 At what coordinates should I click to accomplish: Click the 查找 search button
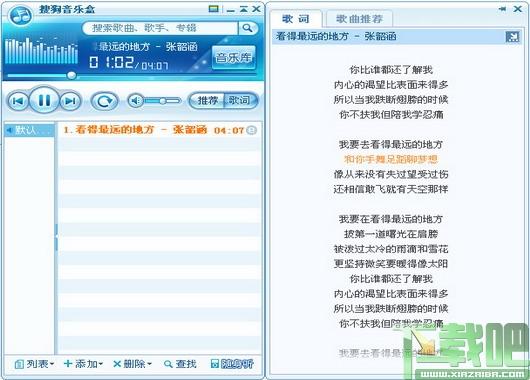point(180,364)
